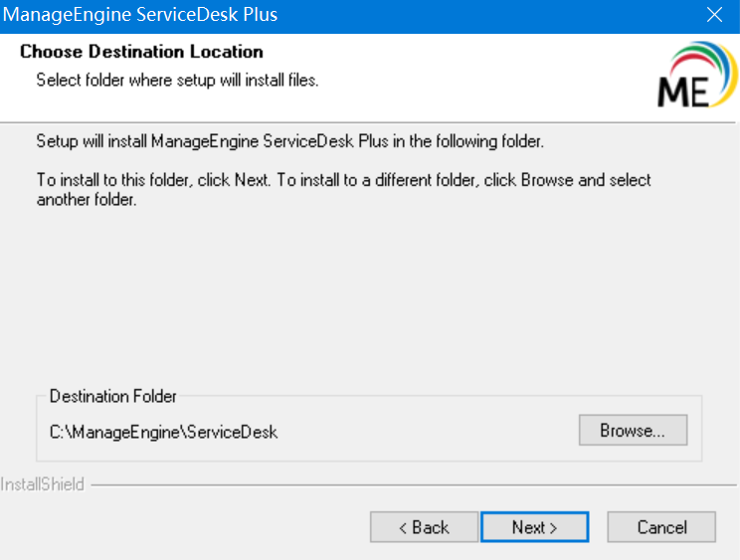This screenshot has height=560, width=740.
Task: Go to the next setup step
Action: point(534,527)
